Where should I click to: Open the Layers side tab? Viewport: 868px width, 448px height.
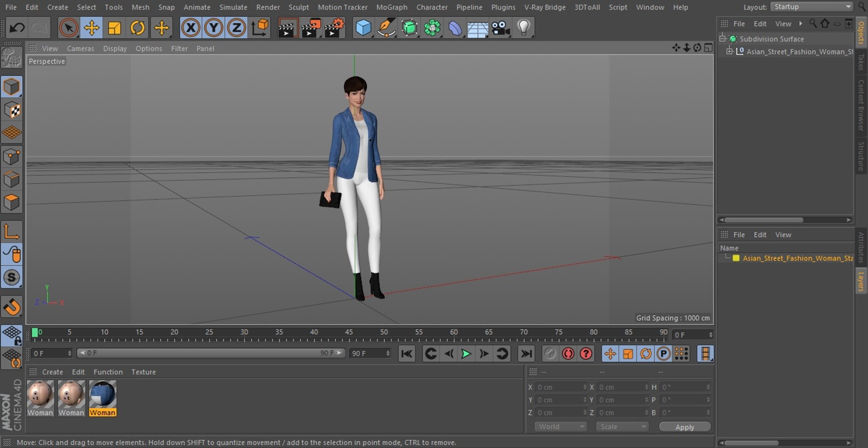pyautogui.click(x=861, y=281)
